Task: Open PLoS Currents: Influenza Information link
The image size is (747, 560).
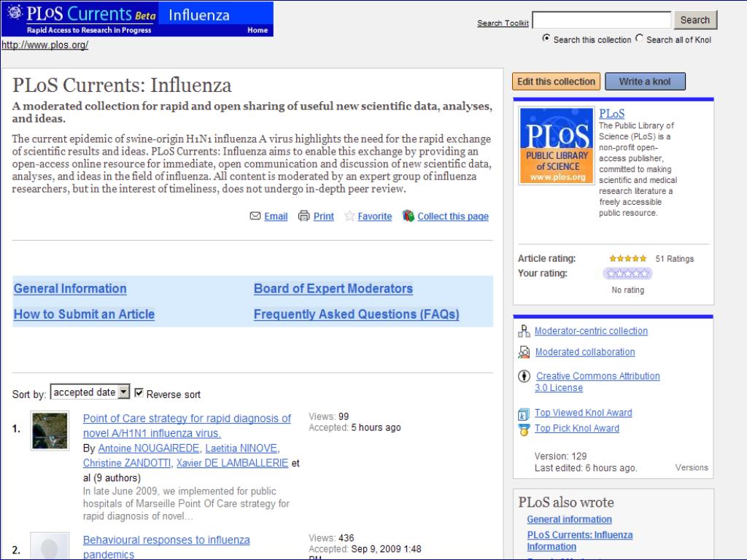Action: click(x=580, y=541)
